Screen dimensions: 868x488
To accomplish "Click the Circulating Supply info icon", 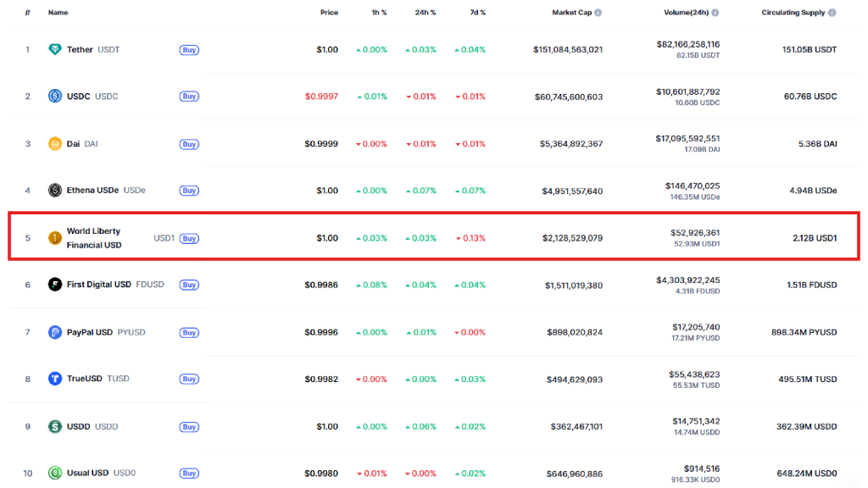I will coord(832,12).
